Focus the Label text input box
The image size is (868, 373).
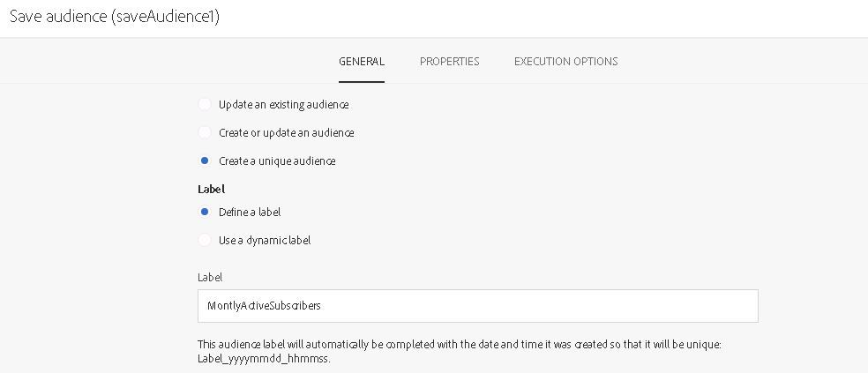529,306
